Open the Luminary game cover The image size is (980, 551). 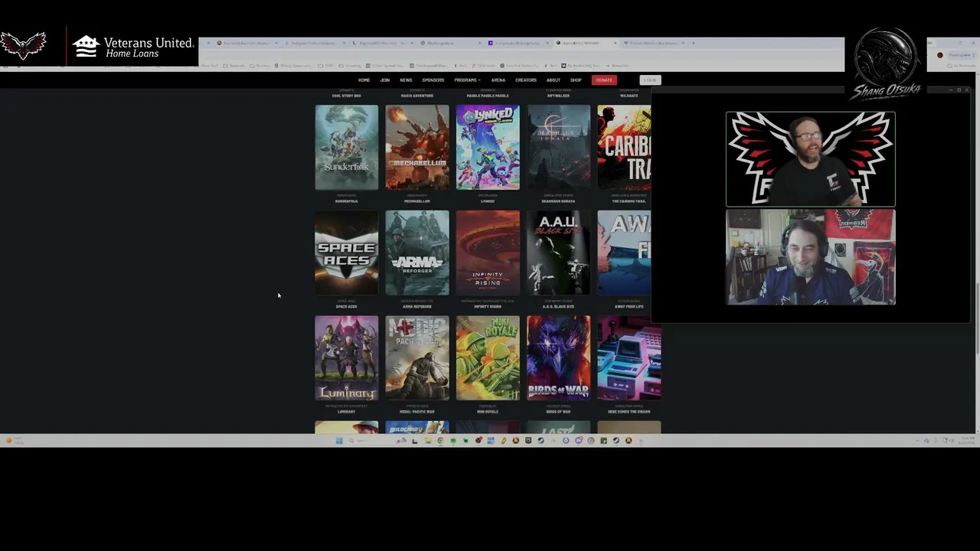pos(346,358)
